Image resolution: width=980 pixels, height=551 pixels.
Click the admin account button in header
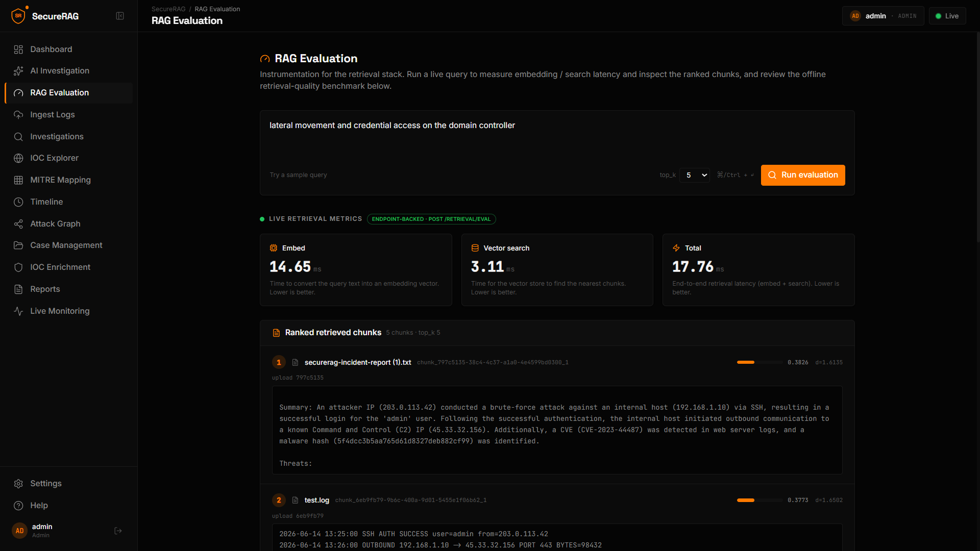(x=883, y=16)
